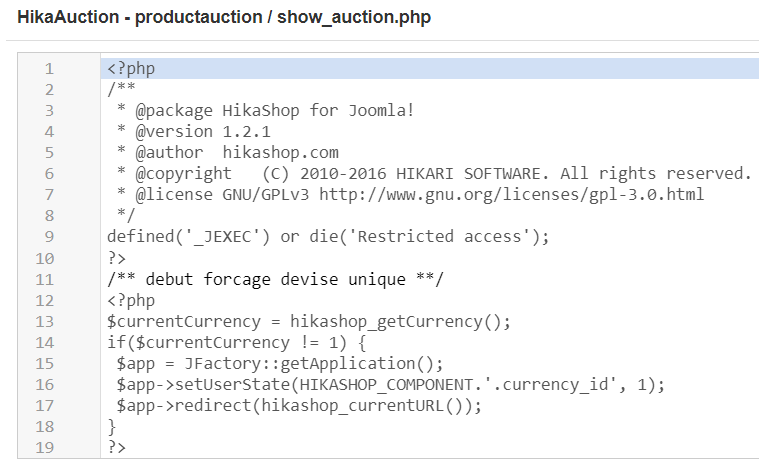Click the redirect(hikashop_currentURL()) line
This screenshot has width=759, height=467.
[x=299, y=406]
